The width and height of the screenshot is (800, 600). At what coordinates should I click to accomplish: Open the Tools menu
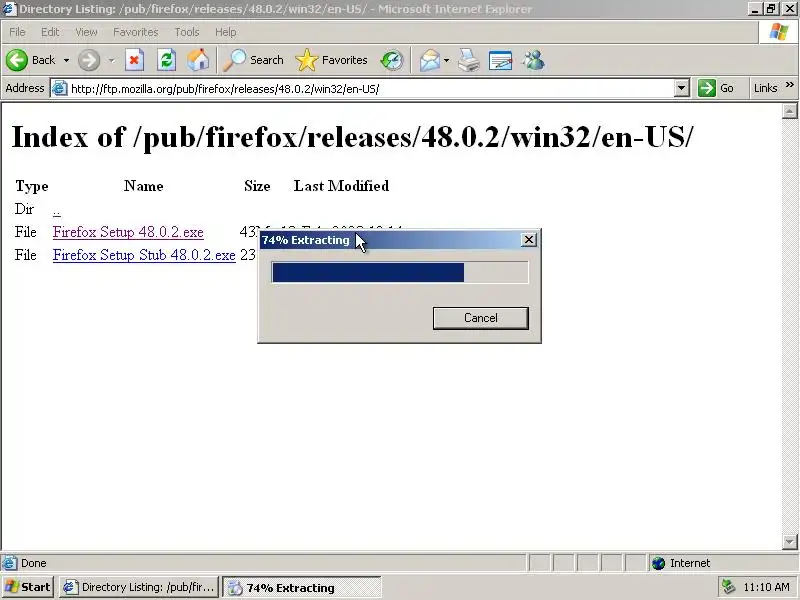tap(187, 32)
